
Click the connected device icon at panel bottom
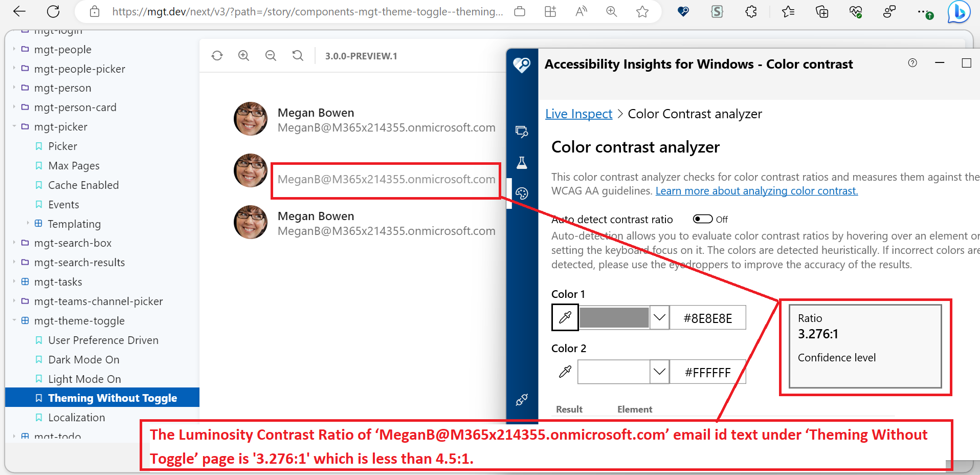(x=522, y=400)
